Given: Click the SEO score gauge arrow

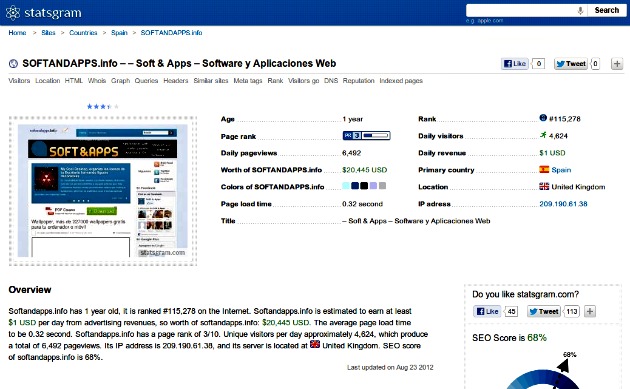Looking at the screenshot, I should (x=563, y=366).
